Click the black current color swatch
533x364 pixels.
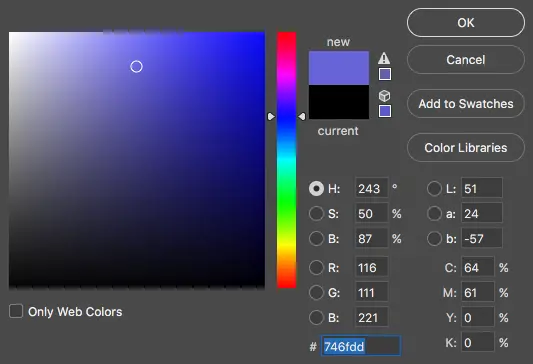339,102
